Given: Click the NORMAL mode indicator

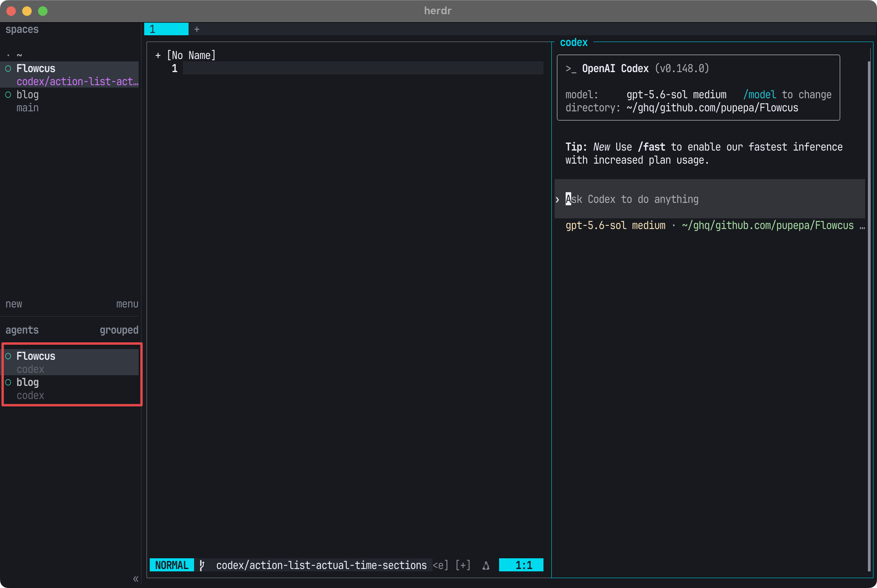Looking at the screenshot, I should 172,565.
